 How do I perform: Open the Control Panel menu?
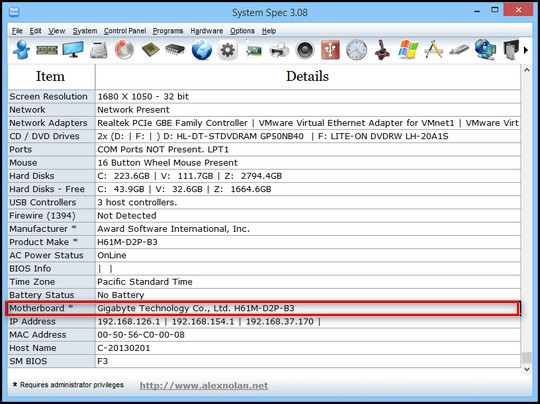click(125, 31)
